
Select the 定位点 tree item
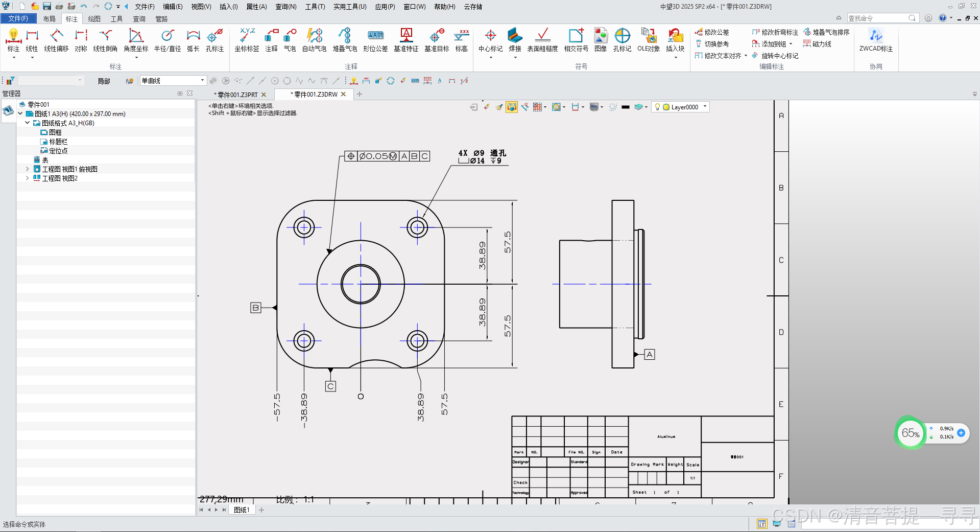pos(58,150)
